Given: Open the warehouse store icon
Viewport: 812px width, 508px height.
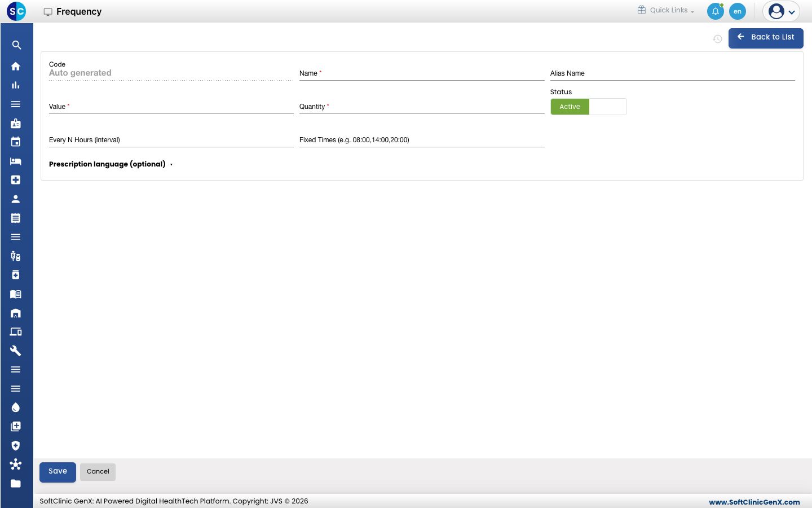Looking at the screenshot, I should pyautogui.click(x=16, y=313).
